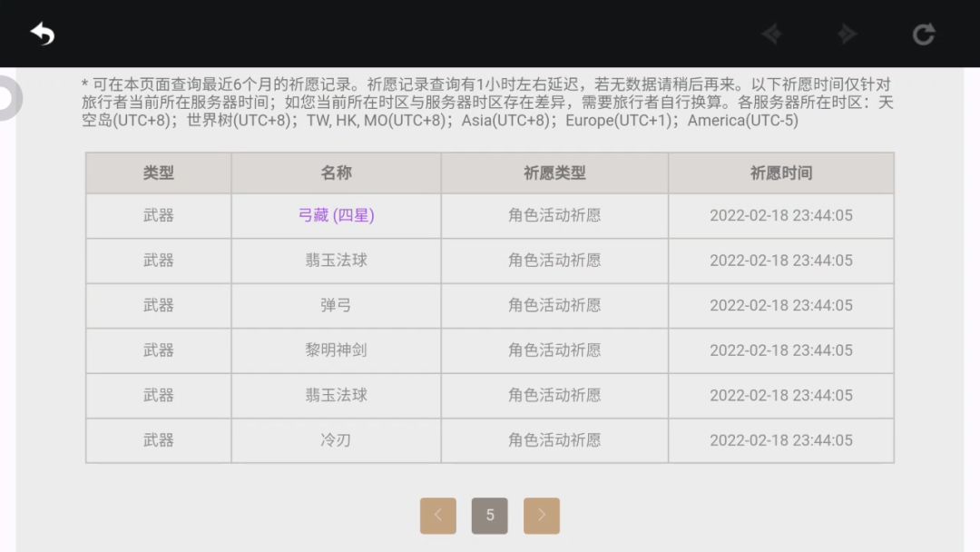Click the 类型 column header
Viewport: 980px width, 552px height.
point(158,173)
